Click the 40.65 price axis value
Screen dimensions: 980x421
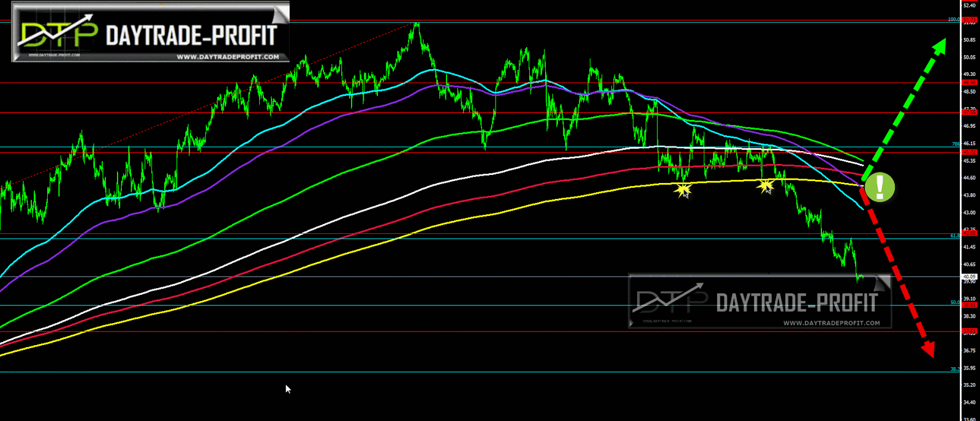970,264
